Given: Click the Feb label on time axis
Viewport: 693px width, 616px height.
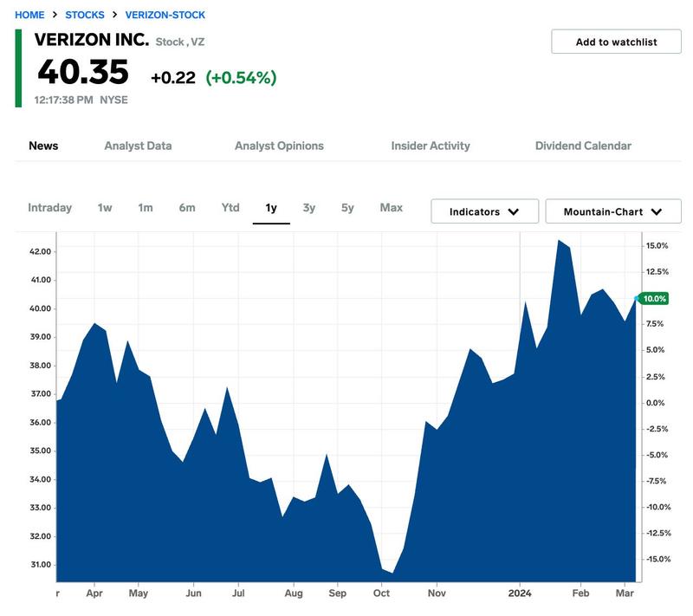Looking at the screenshot, I should point(580,593).
